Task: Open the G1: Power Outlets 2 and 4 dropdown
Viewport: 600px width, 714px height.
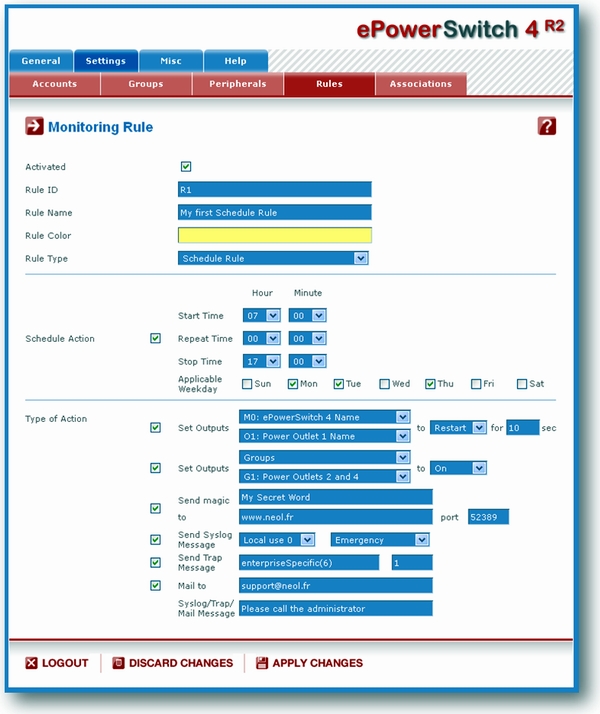Action: (x=325, y=476)
